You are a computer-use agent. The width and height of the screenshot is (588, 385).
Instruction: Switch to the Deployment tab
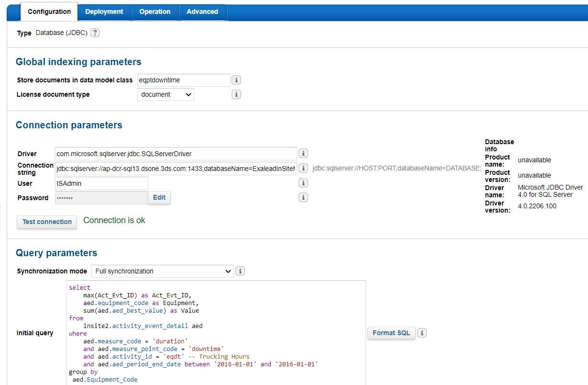tap(104, 11)
